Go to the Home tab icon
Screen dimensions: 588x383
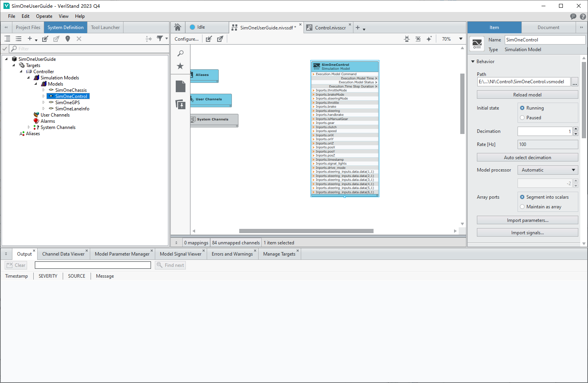[178, 27]
